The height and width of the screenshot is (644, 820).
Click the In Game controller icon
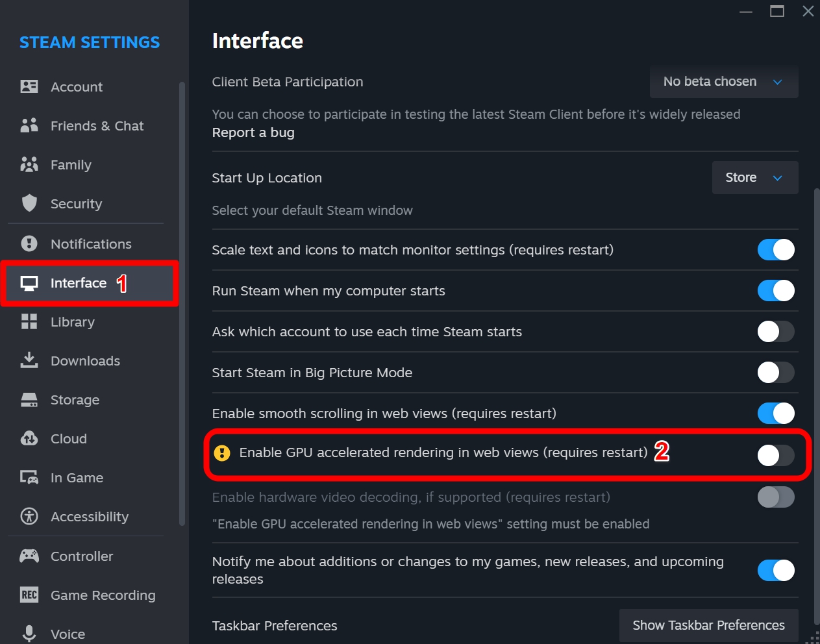point(29,477)
